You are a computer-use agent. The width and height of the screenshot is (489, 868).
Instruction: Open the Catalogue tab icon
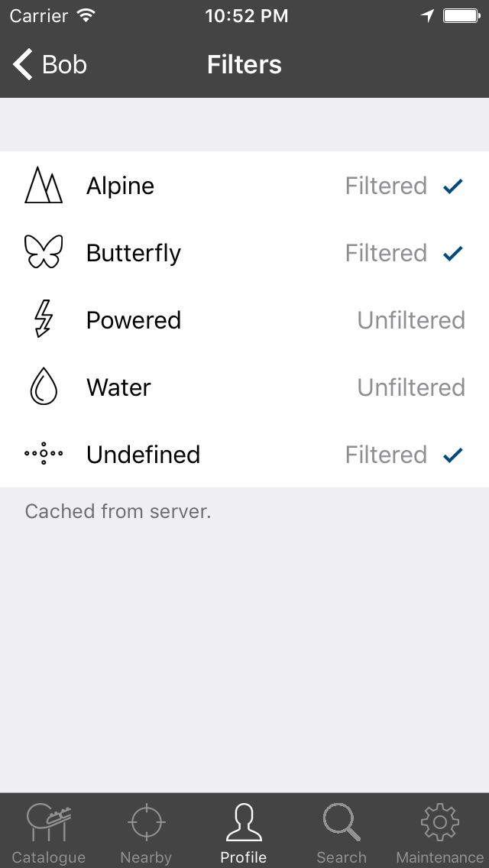[x=48, y=821]
